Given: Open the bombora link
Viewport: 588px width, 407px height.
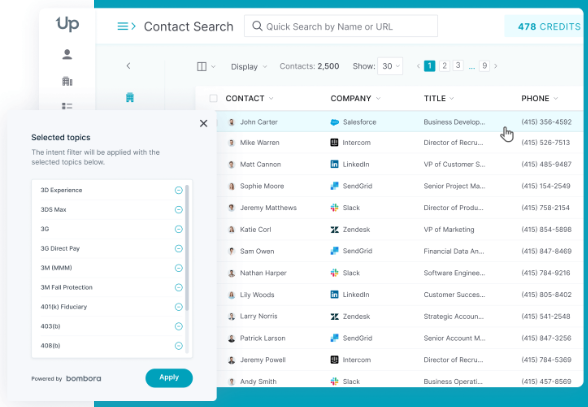Looking at the screenshot, I should tap(84, 378).
